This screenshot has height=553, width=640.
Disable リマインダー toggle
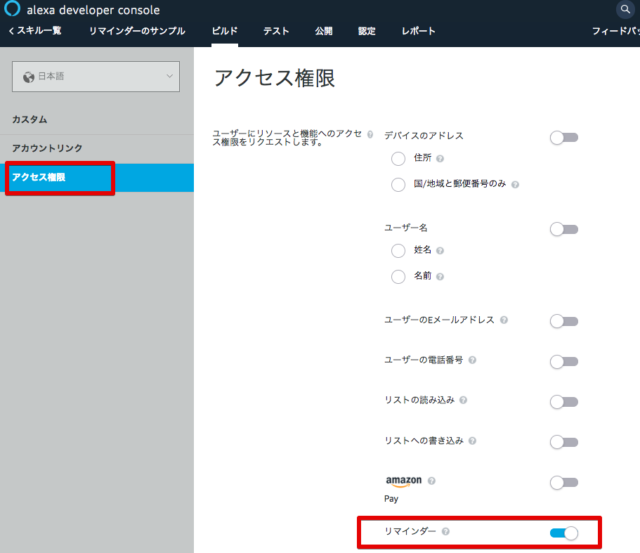coord(564,533)
